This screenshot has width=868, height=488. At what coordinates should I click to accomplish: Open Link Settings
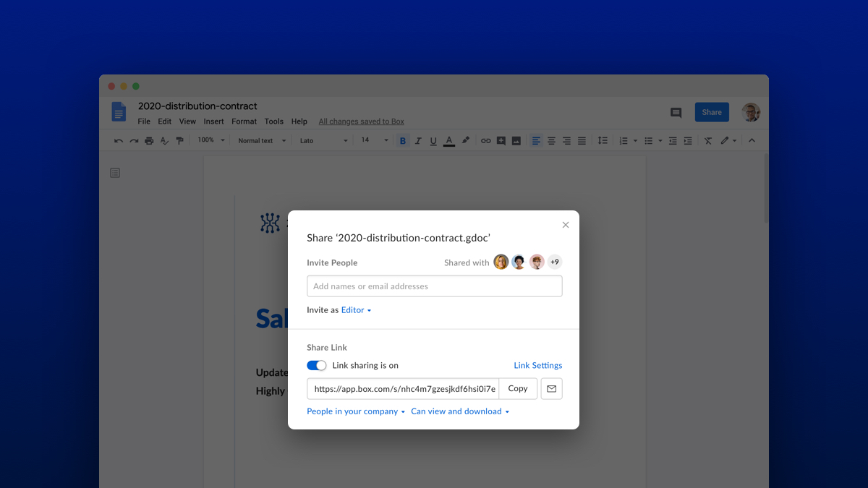(x=537, y=365)
